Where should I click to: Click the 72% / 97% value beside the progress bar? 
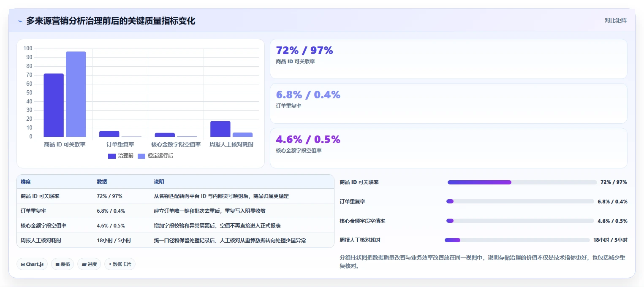(614, 182)
